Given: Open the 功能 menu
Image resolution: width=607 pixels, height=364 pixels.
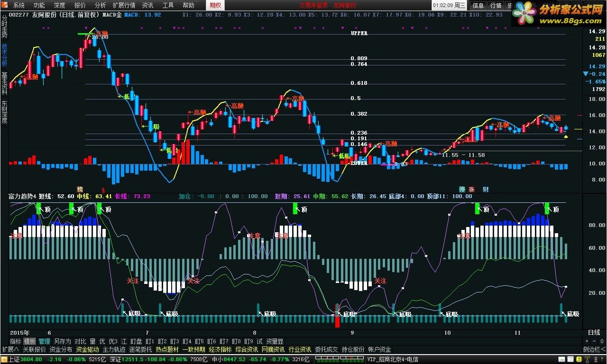Looking at the screenshot, I should [x=39, y=5].
